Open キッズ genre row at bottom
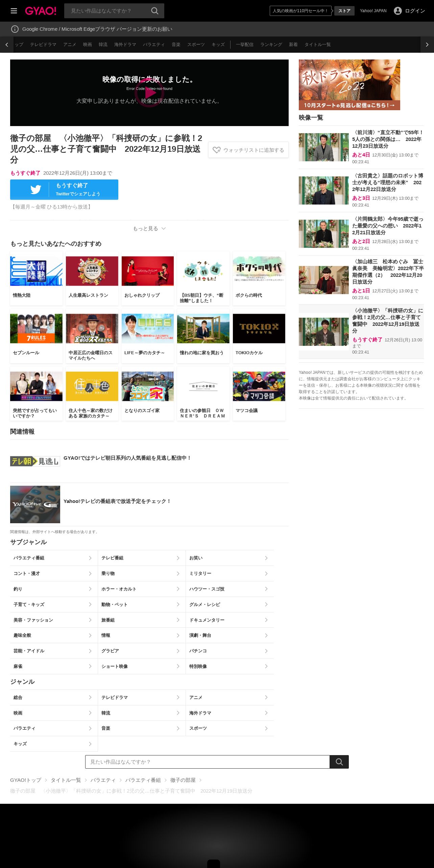The width and height of the screenshot is (434, 868). click(54, 744)
